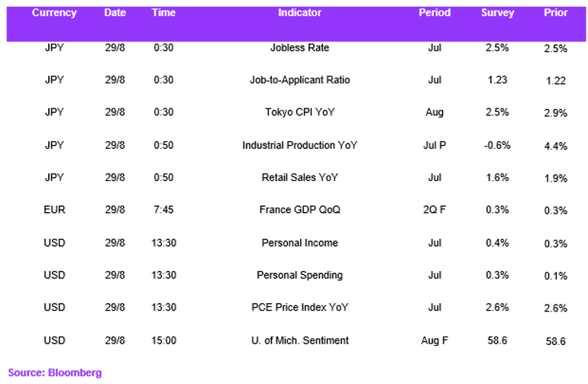Image resolution: width=588 pixels, height=384 pixels.
Task: Click U. of Mich. Sentiment indicator
Action: point(299,340)
